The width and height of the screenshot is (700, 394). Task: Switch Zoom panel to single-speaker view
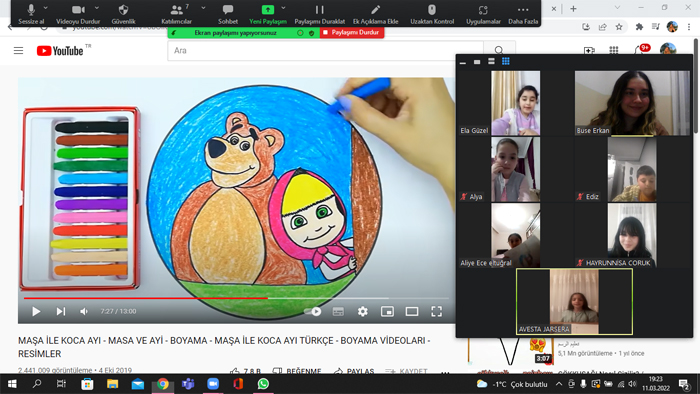pos(477,62)
